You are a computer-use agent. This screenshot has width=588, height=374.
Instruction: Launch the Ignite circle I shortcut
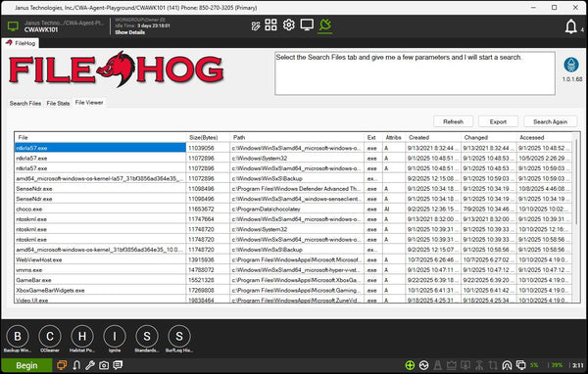[x=115, y=337]
